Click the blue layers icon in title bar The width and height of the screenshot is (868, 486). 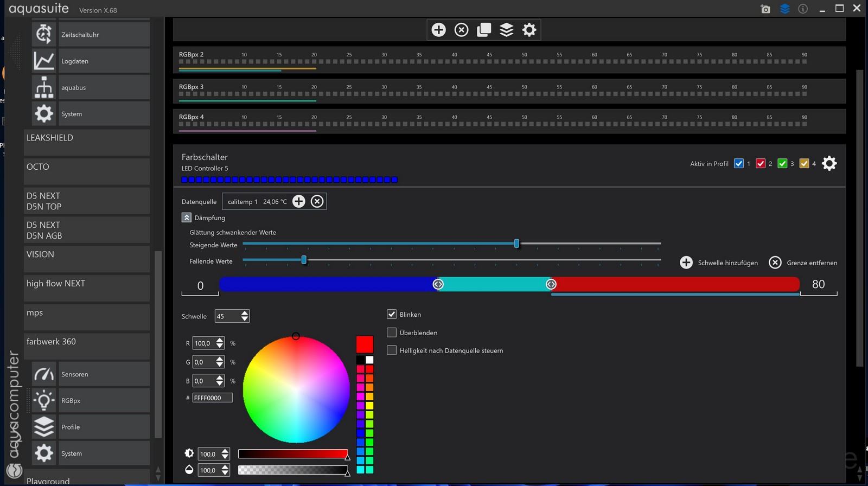pos(784,9)
